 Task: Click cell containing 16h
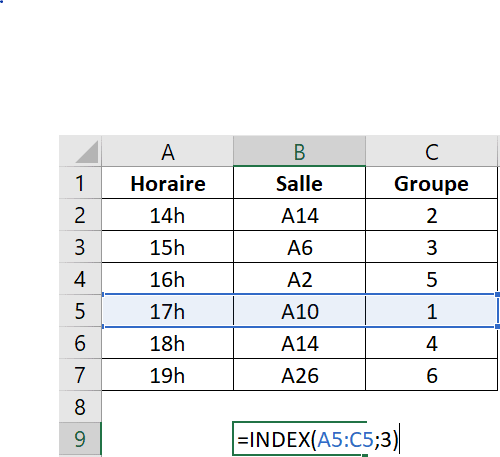(x=168, y=279)
